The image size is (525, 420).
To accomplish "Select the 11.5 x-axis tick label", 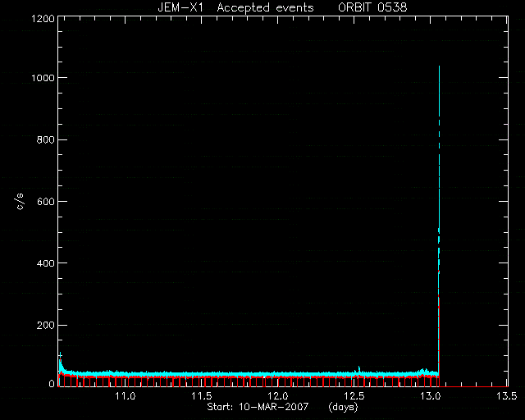I will (202, 396).
